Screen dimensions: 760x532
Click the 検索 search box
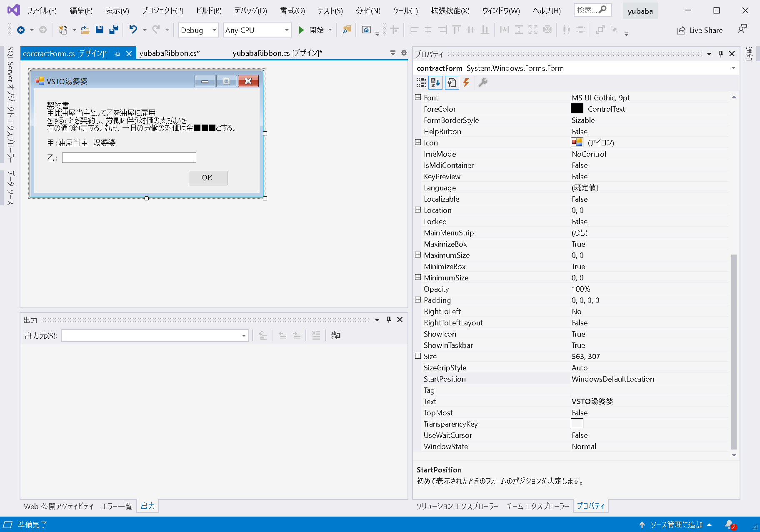pyautogui.click(x=592, y=10)
